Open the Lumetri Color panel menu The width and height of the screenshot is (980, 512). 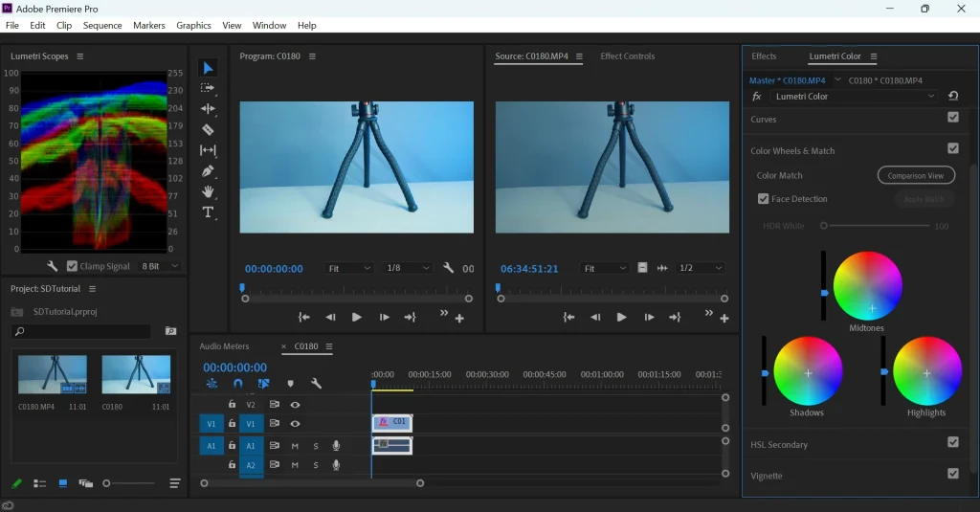click(x=874, y=56)
